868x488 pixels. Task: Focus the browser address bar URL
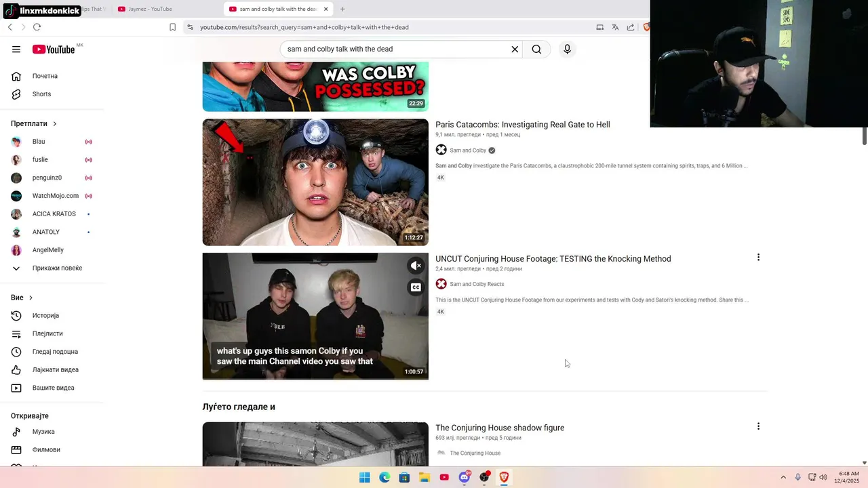[x=304, y=27]
